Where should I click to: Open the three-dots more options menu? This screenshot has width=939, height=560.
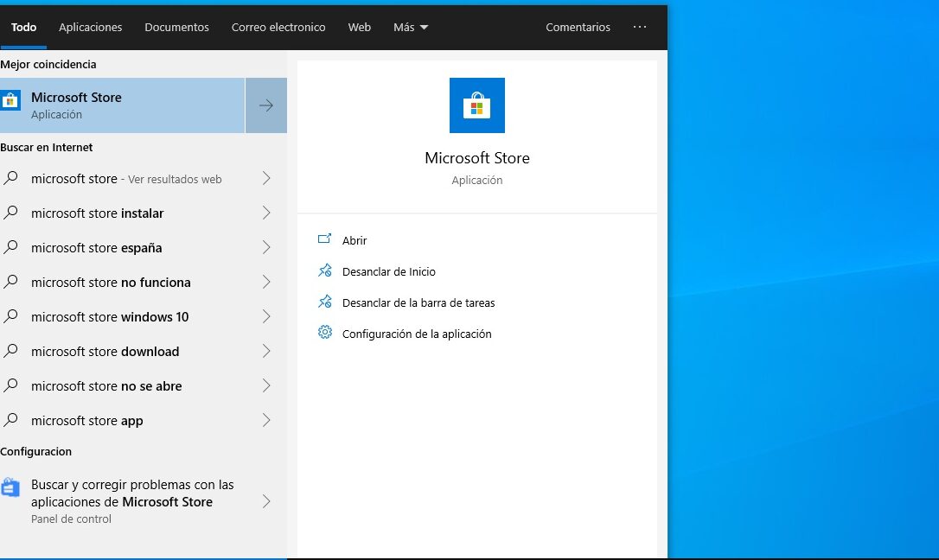tap(640, 27)
